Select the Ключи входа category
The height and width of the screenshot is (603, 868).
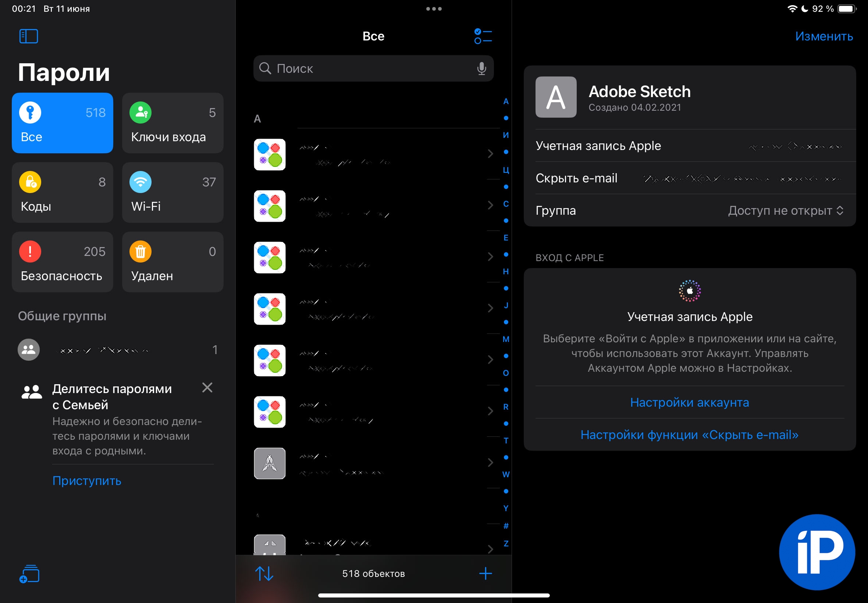pos(173,123)
